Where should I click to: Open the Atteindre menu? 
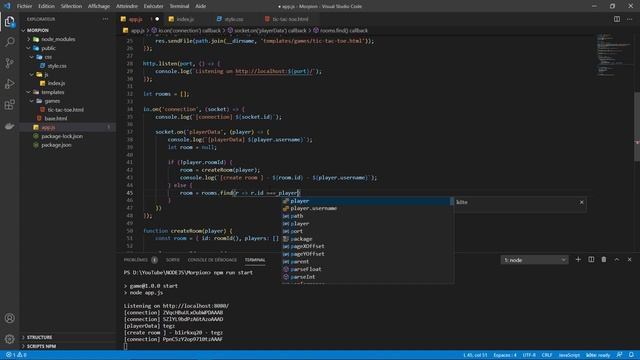point(127,6)
